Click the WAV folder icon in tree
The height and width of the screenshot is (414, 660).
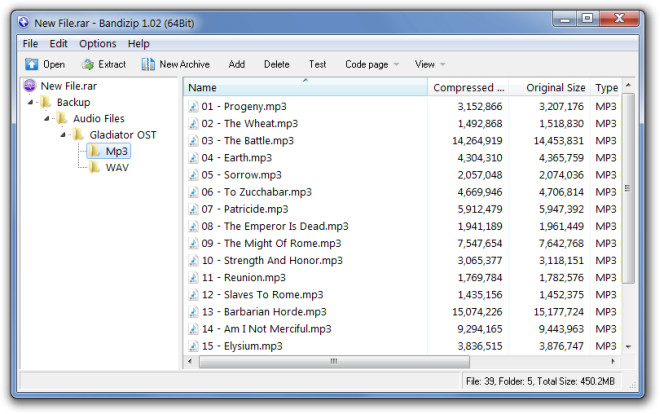click(x=95, y=167)
